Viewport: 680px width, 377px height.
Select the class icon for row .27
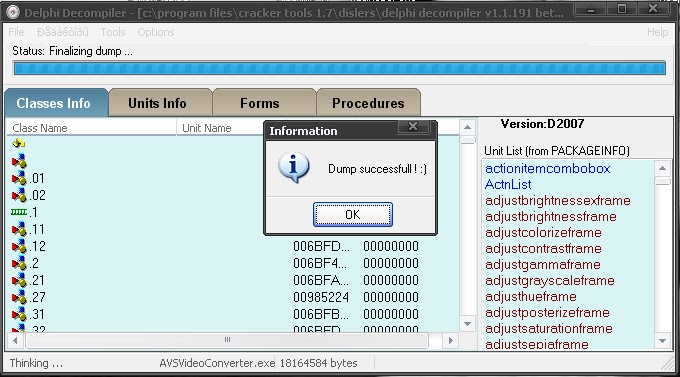coord(19,297)
